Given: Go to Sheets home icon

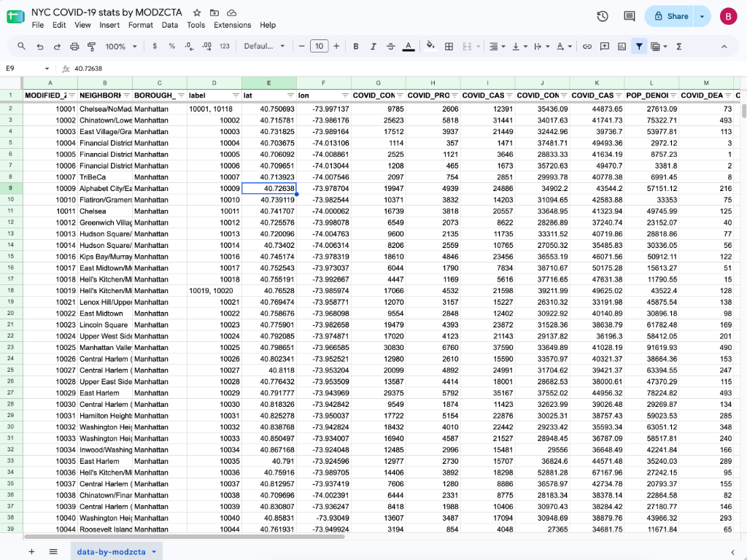Looking at the screenshot, I should click(x=15, y=17).
